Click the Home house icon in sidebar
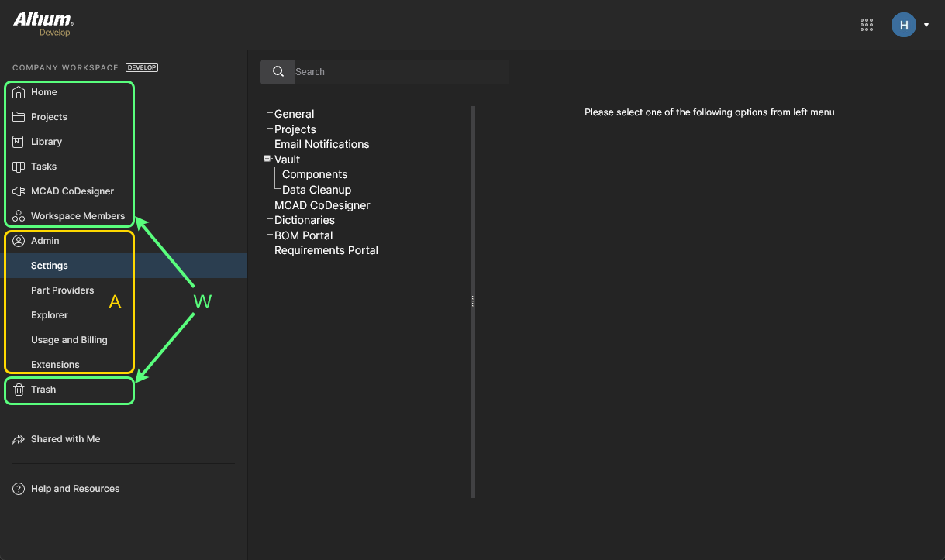This screenshot has height=560, width=945. click(19, 92)
